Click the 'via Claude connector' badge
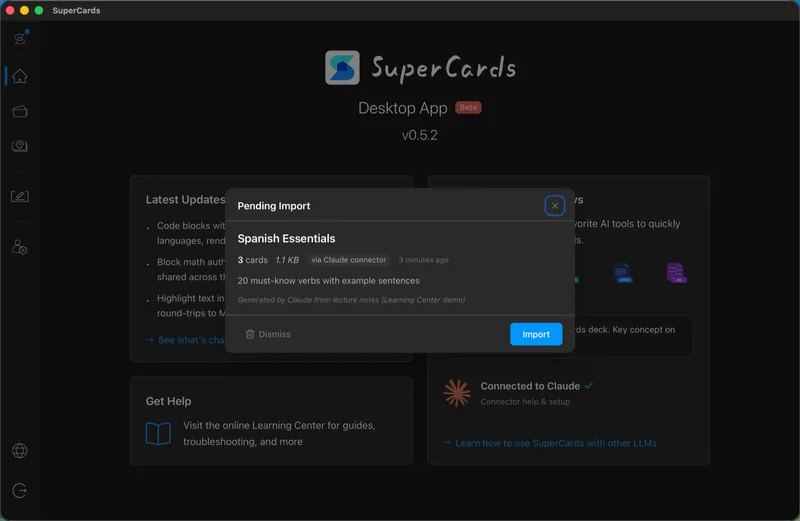This screenshot has height=521, width=800. click(x=348, y=260)
